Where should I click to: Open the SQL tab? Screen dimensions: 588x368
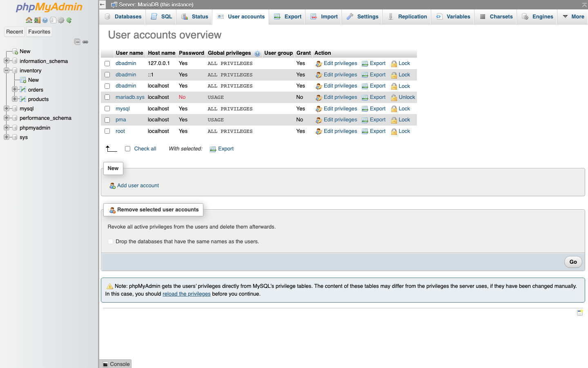(162, 17)
